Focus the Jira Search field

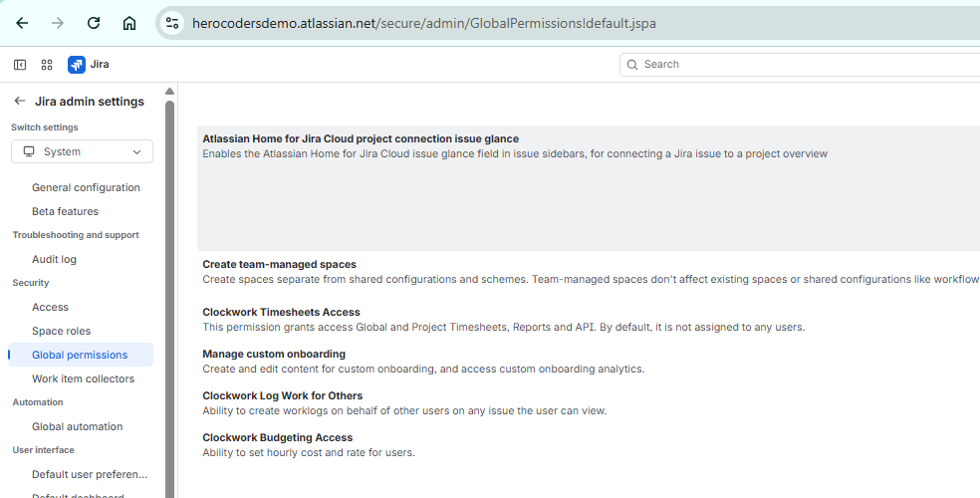(800, 65)
